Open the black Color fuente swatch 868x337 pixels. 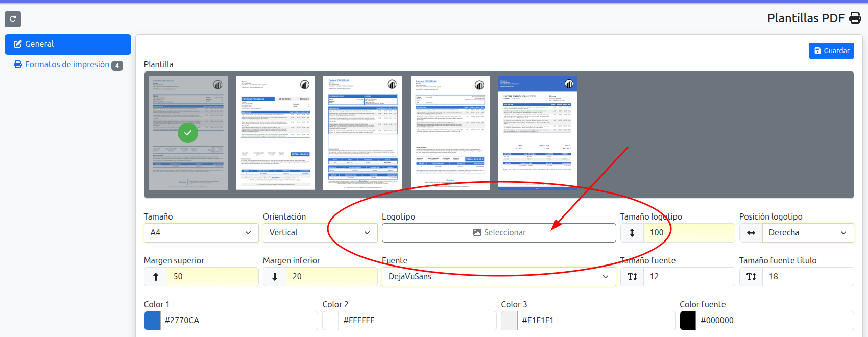tap(688, 321)
